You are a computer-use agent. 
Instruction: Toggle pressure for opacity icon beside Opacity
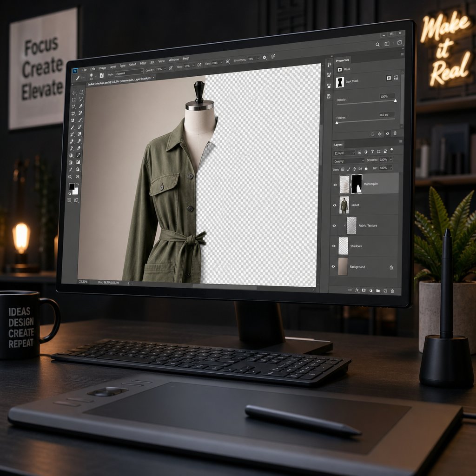click(x=171, y=68)
